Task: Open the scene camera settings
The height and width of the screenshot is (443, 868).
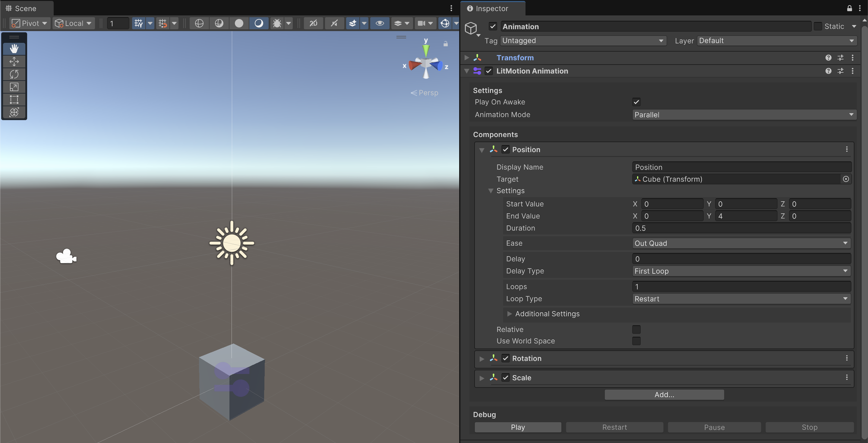Action: [x=425, y=23]
